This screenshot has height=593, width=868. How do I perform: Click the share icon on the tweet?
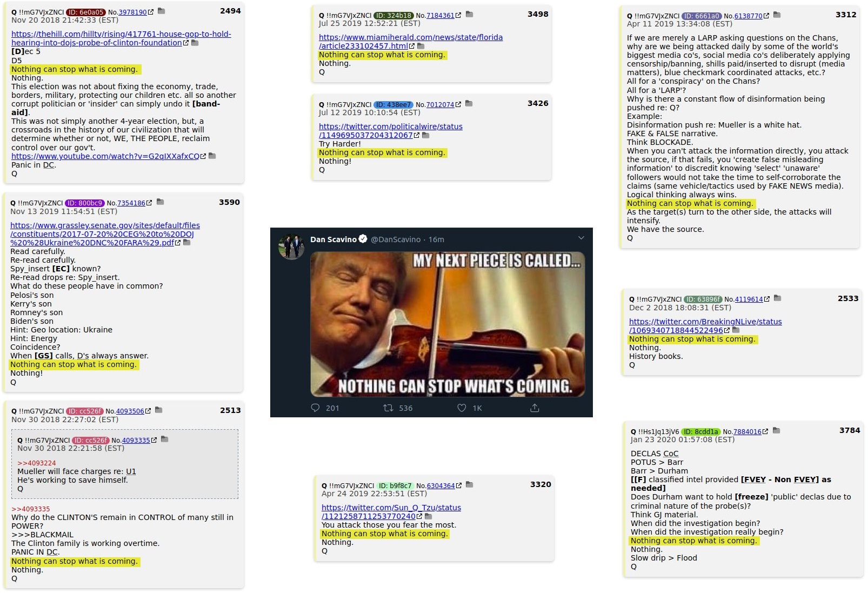tap(535, 408)
